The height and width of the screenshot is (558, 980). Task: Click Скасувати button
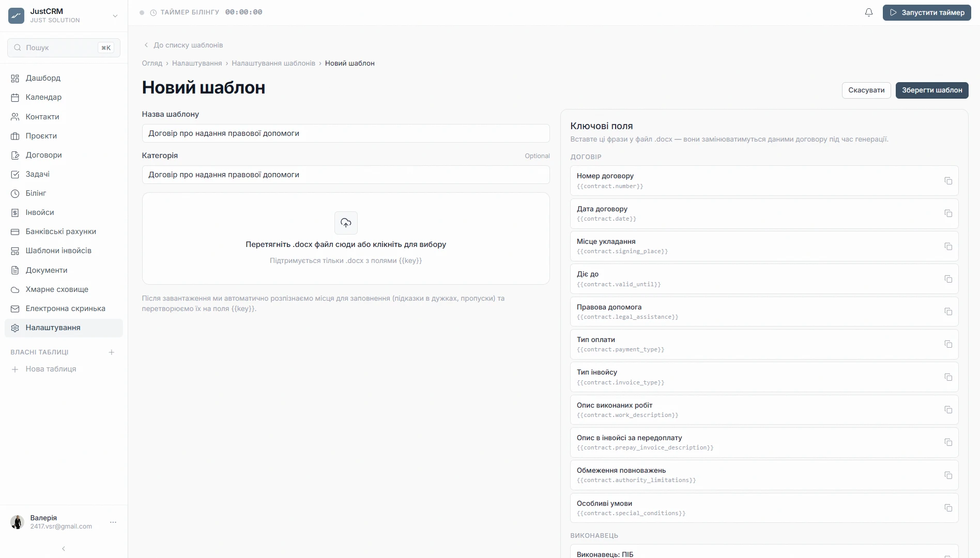(866, 90)
